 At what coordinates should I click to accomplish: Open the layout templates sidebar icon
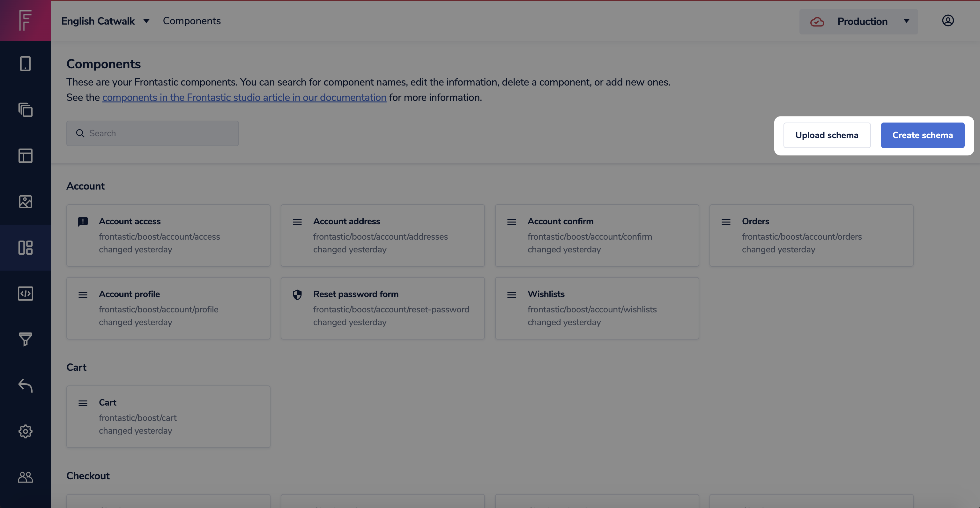pos(25,156)
